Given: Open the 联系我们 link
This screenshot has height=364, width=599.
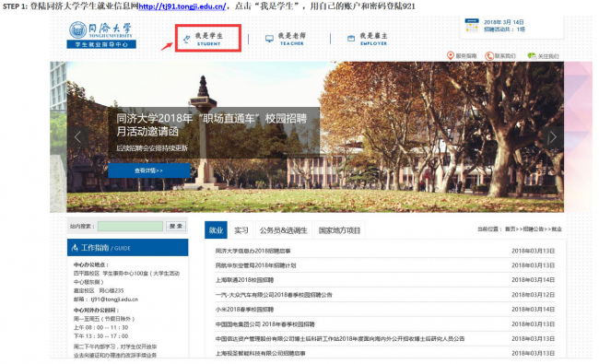Looking at the screenshot, I should pos(505,56).
